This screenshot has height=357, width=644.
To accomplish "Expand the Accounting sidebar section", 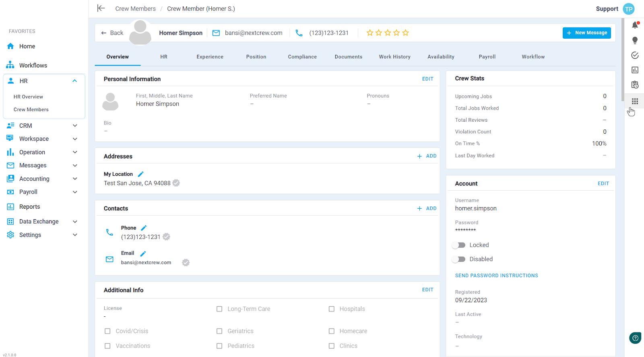I will (75, 179).
